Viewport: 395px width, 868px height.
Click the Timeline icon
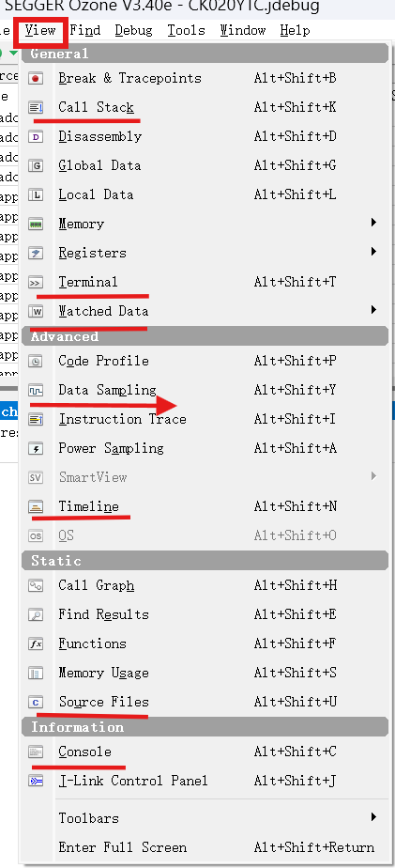pyautogui.click(x=36, y=507)
